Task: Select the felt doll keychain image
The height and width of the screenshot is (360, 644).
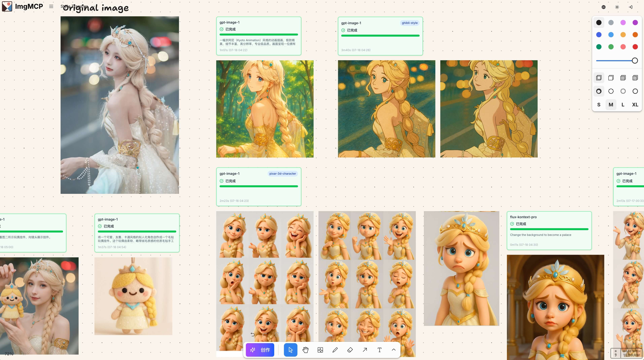Action: [x=133, y=296]
